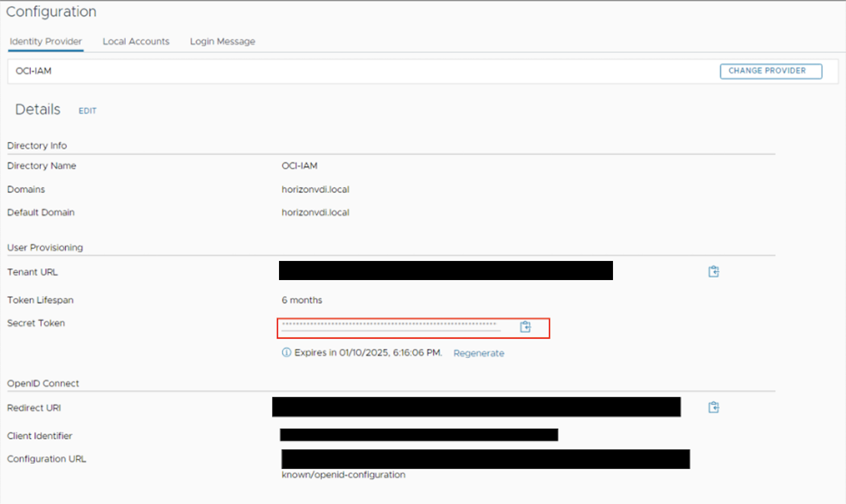The height and width of the screenshot is (504, 846).
Task: Copy the Redirect URI to clipboard
Action: 713,407
